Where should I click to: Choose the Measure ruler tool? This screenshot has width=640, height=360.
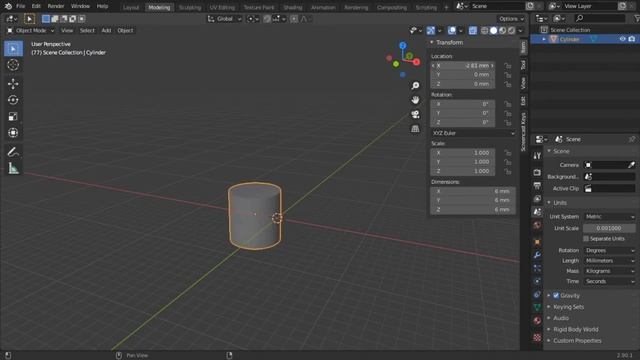click(13, 168)
